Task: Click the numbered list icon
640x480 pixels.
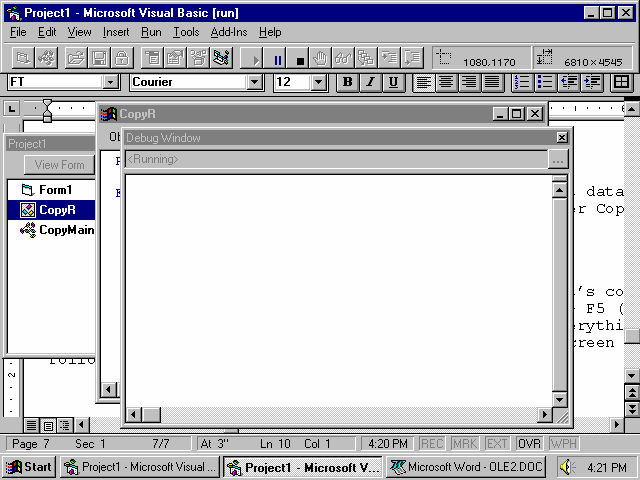Action: point(521,82)
